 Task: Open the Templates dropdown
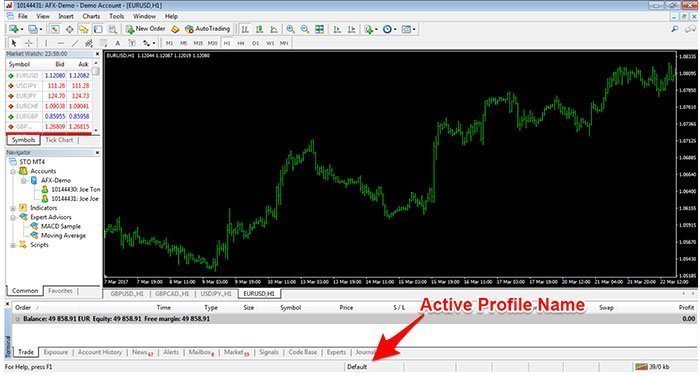(x=414, y=29)
